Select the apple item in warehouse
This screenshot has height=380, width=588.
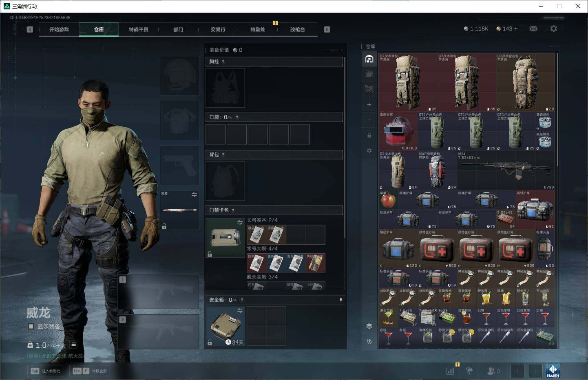tap(388, 200)
